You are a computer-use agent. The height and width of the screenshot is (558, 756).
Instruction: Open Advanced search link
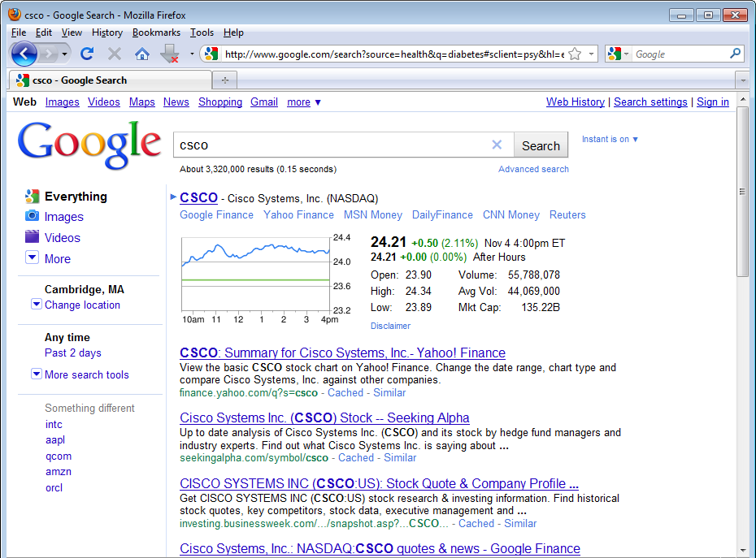tap(533, 169)
